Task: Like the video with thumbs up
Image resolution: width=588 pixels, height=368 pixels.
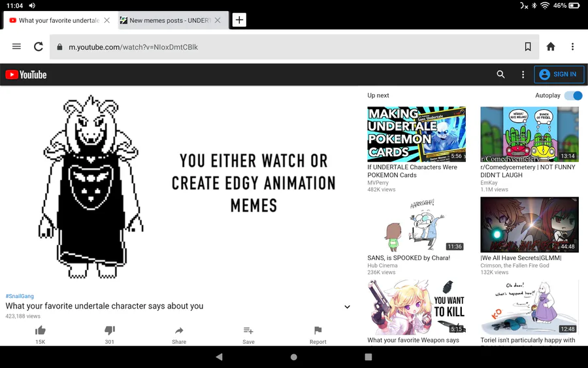Action: (40, 331)
